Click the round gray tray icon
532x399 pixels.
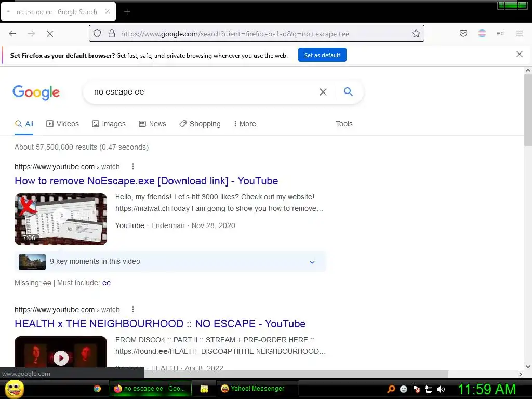point(403,389)
